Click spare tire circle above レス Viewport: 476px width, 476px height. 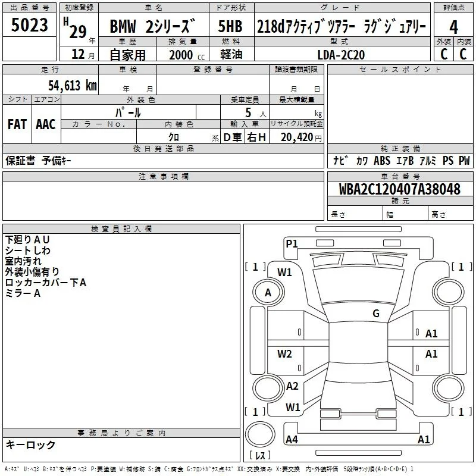(x=260, y=434)
